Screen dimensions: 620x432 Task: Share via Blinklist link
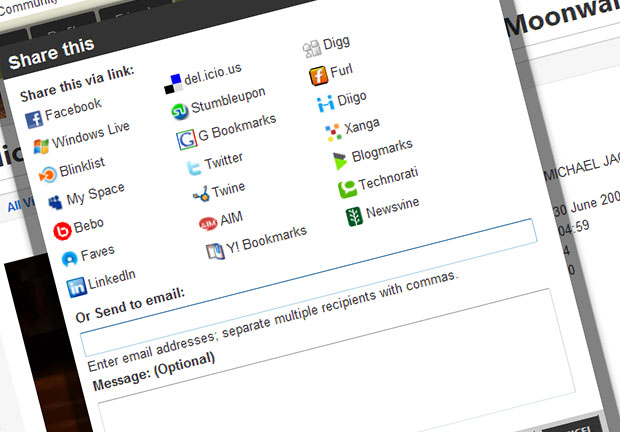tap(82, 166)
